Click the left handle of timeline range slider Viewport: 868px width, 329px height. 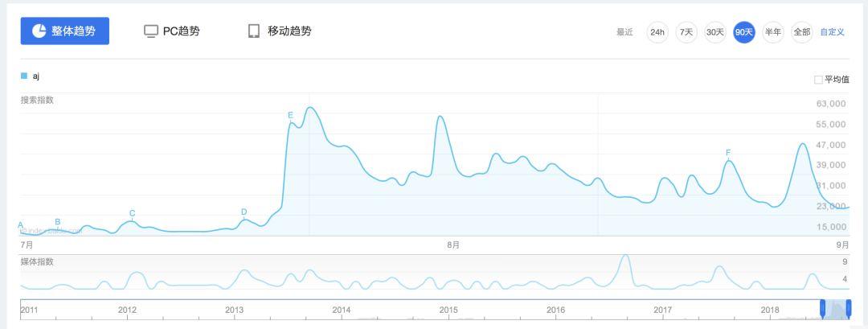coord(822,308)
